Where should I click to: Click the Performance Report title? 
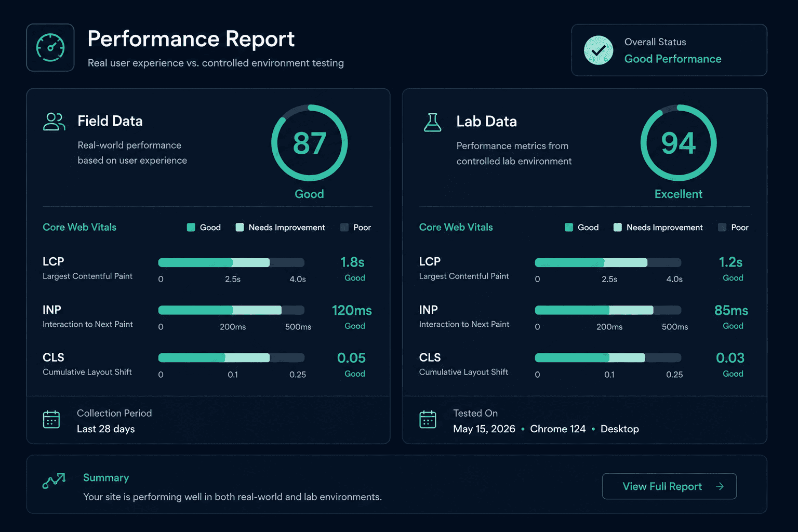pos(191,39)
